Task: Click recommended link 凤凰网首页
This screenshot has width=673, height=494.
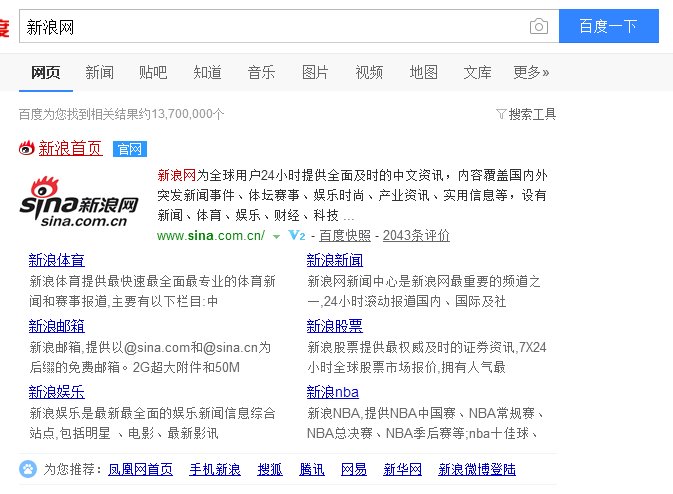Action: point(140,469)
